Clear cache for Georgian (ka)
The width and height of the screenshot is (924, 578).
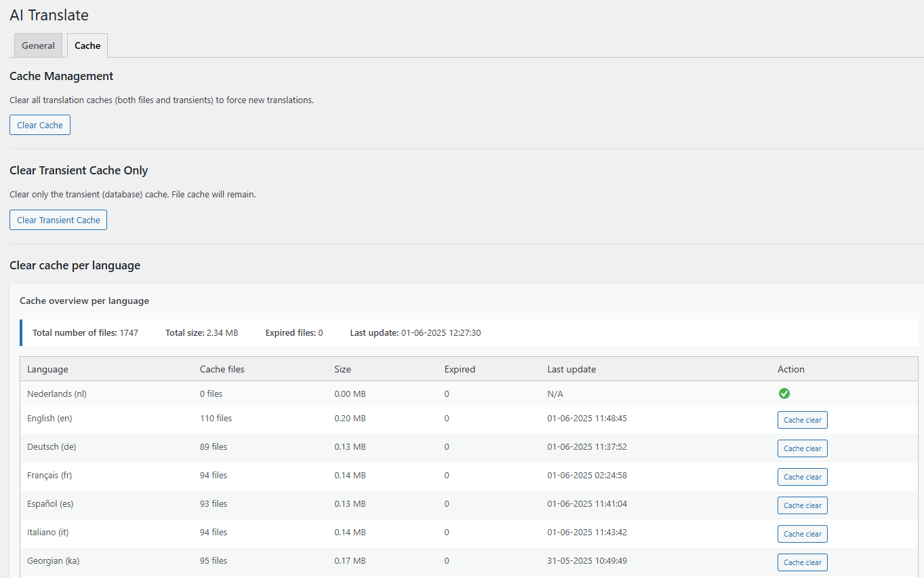(x=803, y=562)
